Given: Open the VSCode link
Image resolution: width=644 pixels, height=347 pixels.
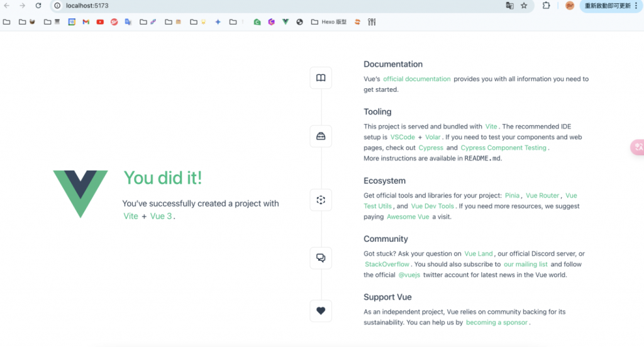Looking at the screenshot, I should (x=402, y=137).
